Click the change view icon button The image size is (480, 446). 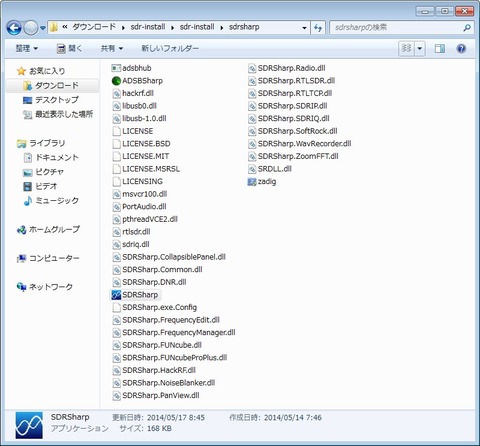click(407, 49)
